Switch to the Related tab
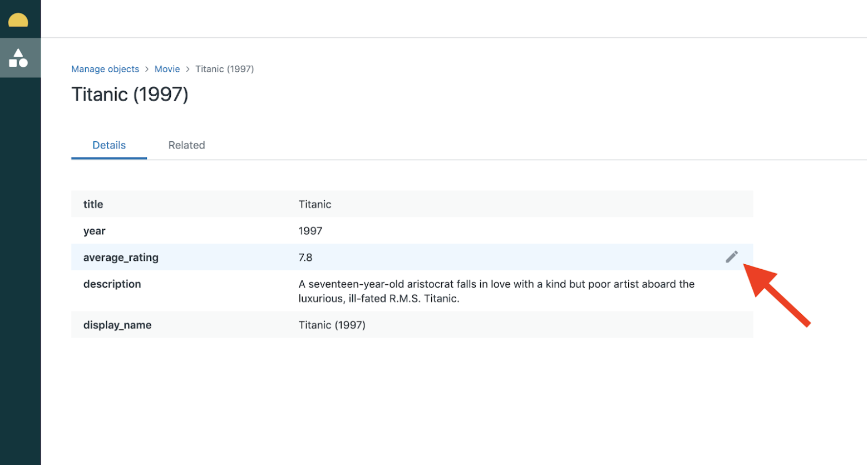868x465 pixels. 186,145
